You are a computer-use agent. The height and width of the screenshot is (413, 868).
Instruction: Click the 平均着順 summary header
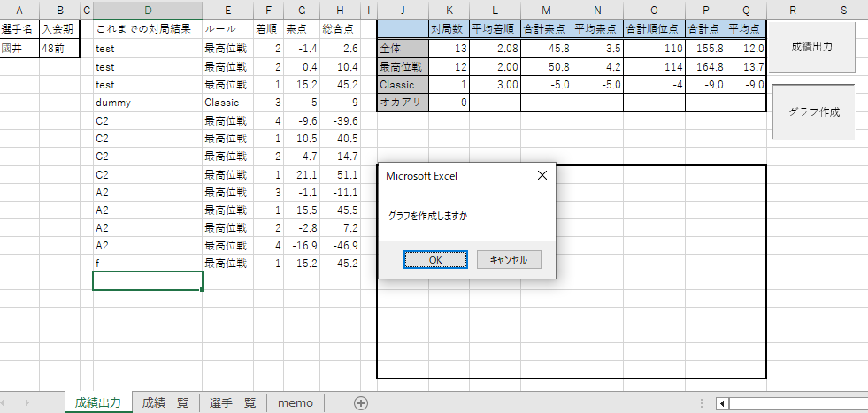point(495,29)
